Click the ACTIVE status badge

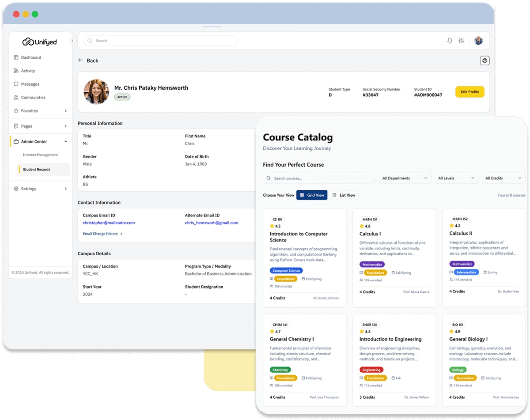122,97
